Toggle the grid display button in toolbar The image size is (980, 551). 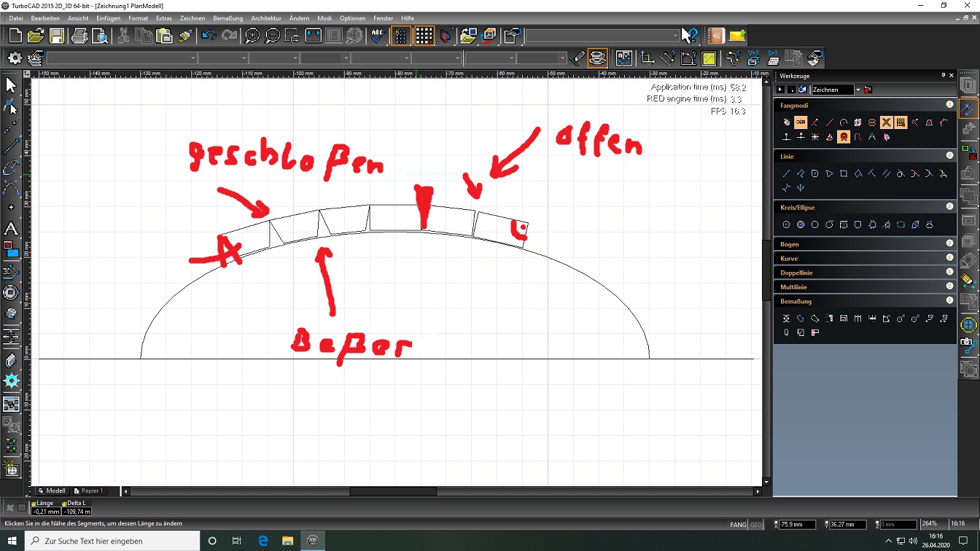click(424, 36)
